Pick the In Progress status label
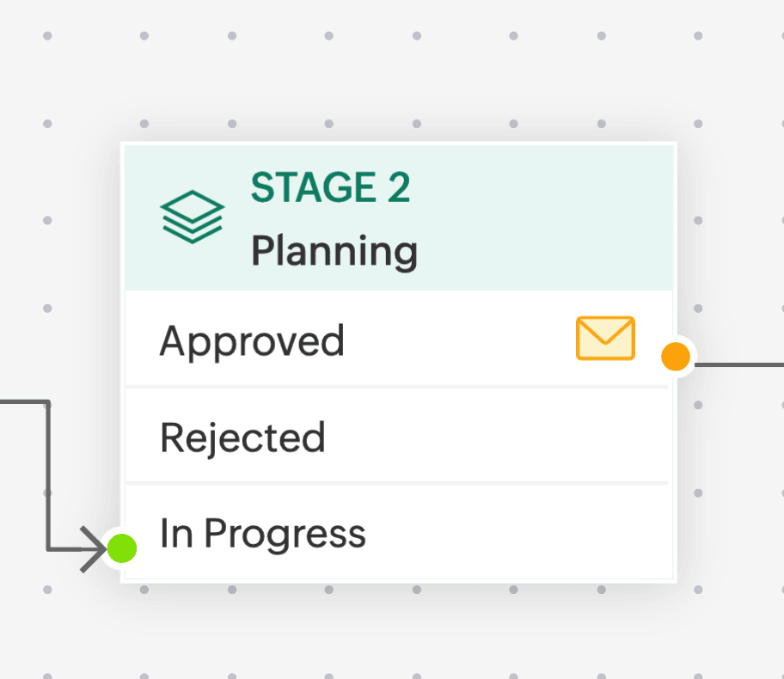This screenshot has height=679, width=784. [x=262, y=534]
